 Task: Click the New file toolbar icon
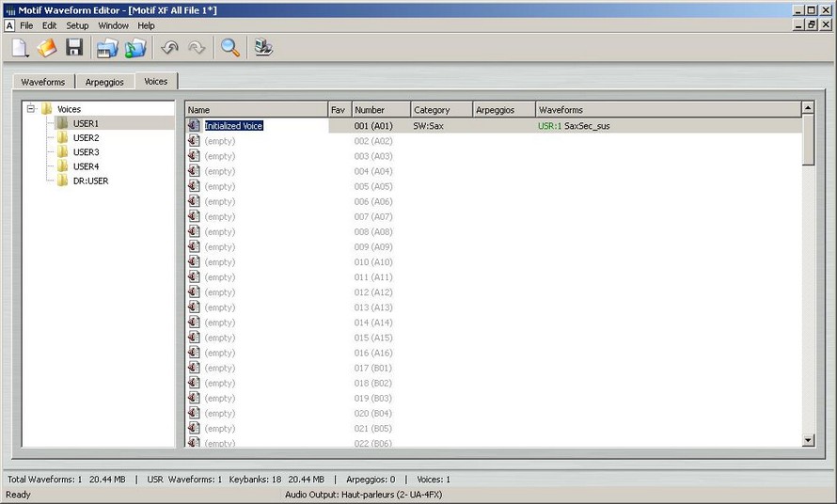(x=21, y=48)
